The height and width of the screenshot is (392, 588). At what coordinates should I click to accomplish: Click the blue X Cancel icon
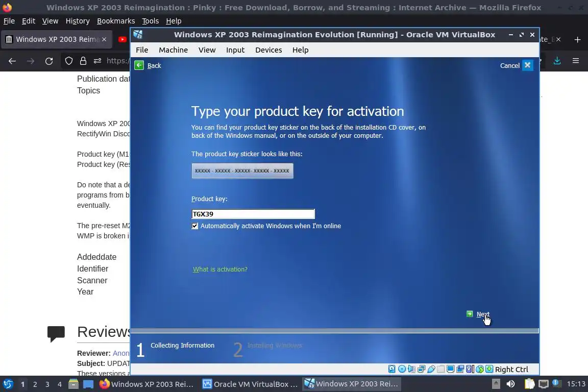point(528,65)
